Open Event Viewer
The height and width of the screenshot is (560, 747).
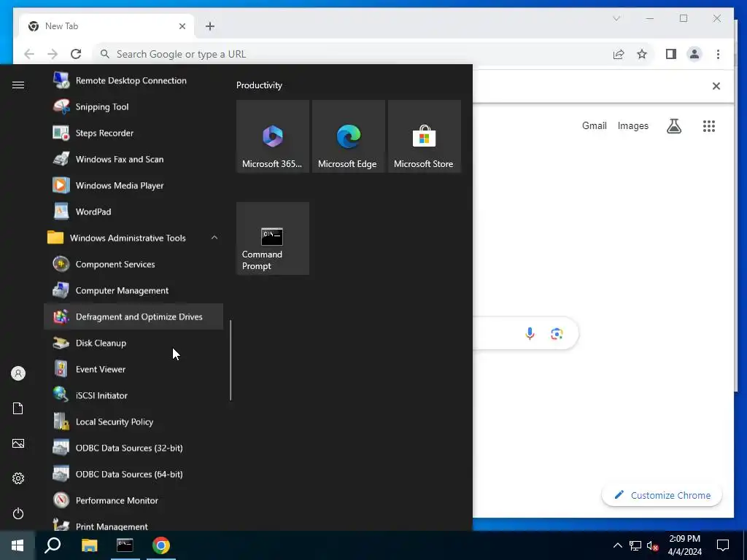click(133, 369)
